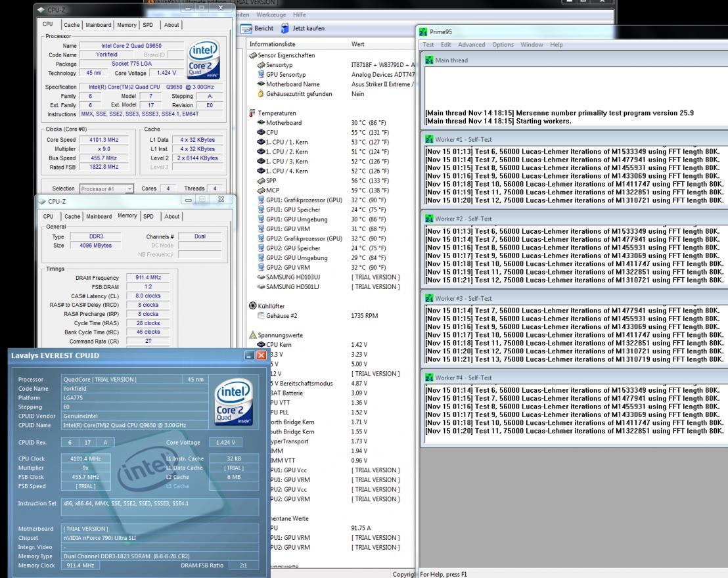Click the Jetzt kaufen shopping bag icon
Screen dimensions: 728x578
click(285, 28)
